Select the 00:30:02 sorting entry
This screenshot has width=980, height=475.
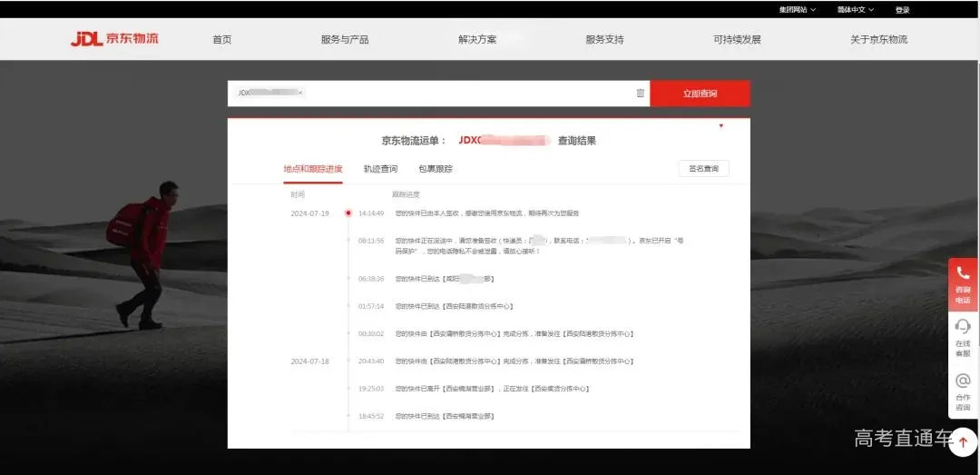click(514, 333)
